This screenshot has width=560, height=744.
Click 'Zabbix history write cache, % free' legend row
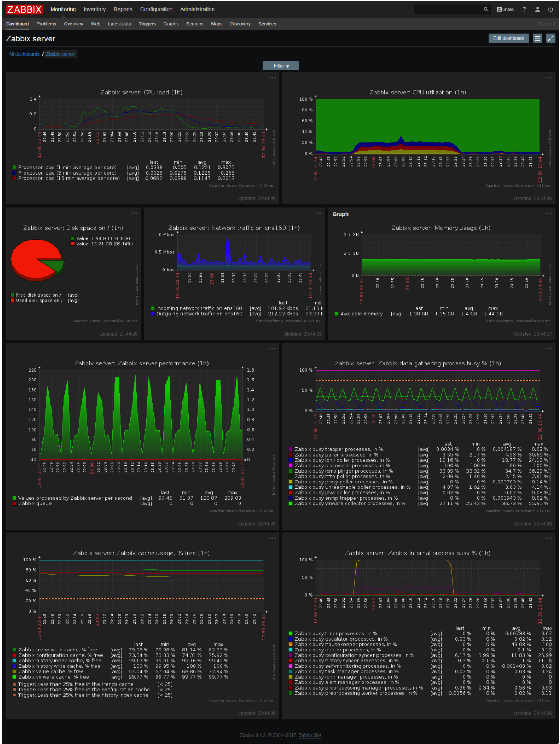(x=120, y=666)
